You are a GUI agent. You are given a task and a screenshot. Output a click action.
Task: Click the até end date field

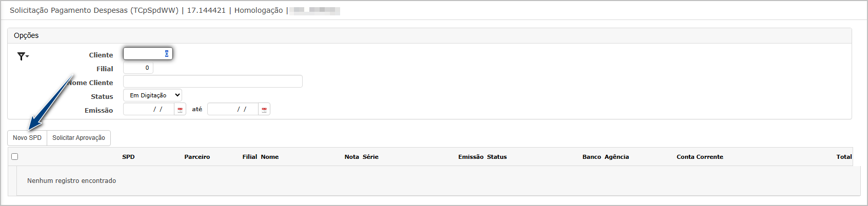point(233,109)
